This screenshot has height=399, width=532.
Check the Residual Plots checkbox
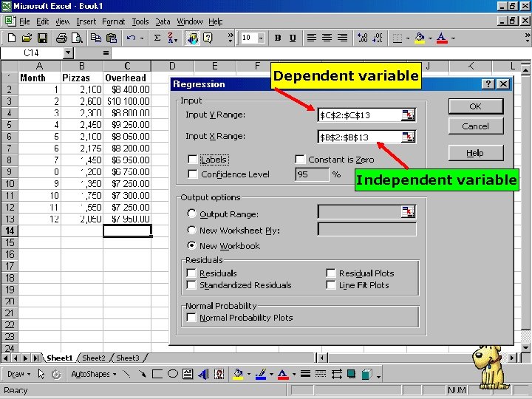pos(331,273)
